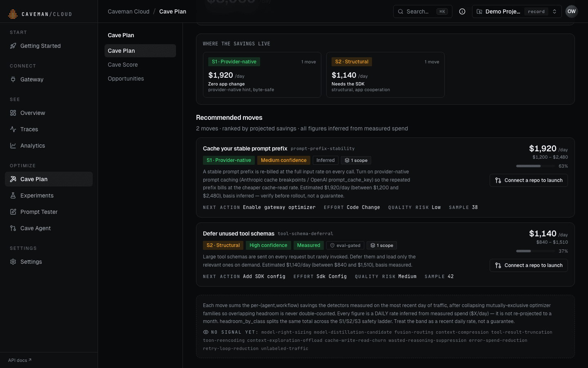Screen dimensions: 588x368
Task: Click the Medium confidence badge
Action: click(284, 160)
